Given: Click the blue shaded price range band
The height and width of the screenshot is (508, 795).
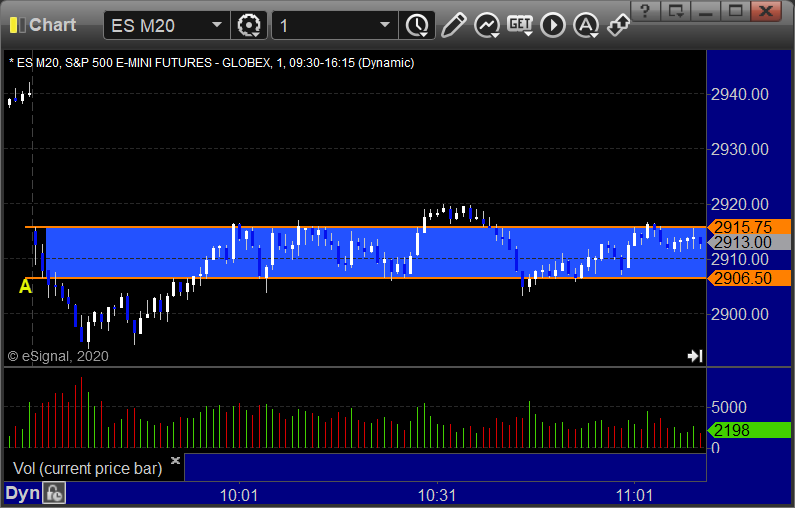Looking at the screenshot, I should point(375,252).
